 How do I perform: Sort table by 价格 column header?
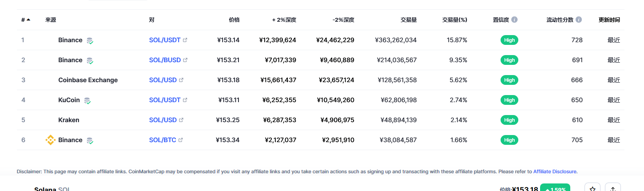coord(234,20)
